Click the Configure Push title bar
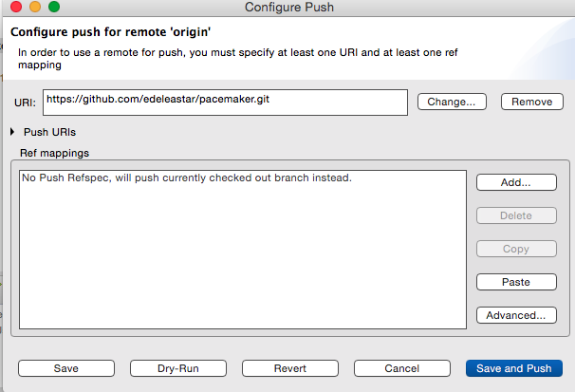This screenshot has width=575, height=392. [289, 7]
